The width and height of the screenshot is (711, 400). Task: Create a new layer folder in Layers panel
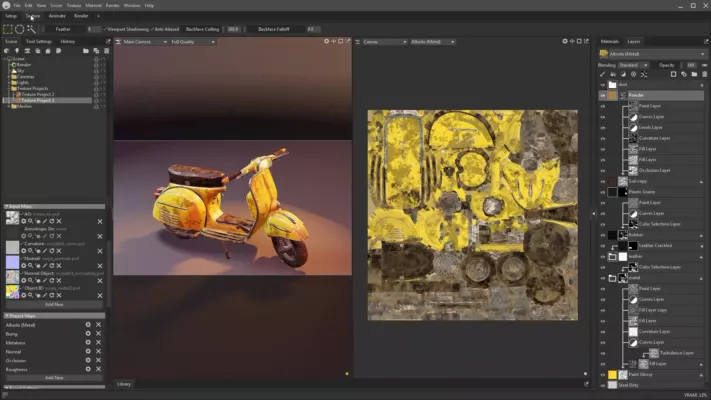pos(694,74)
